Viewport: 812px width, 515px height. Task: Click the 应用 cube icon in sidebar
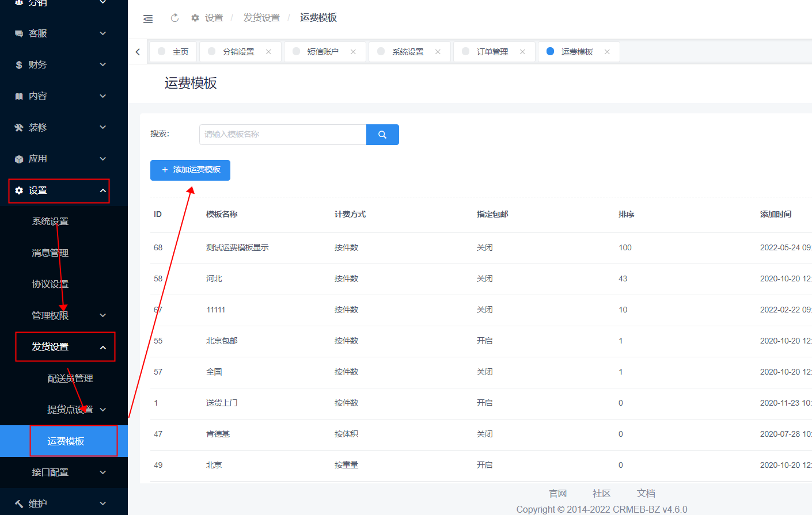point(19,159)
